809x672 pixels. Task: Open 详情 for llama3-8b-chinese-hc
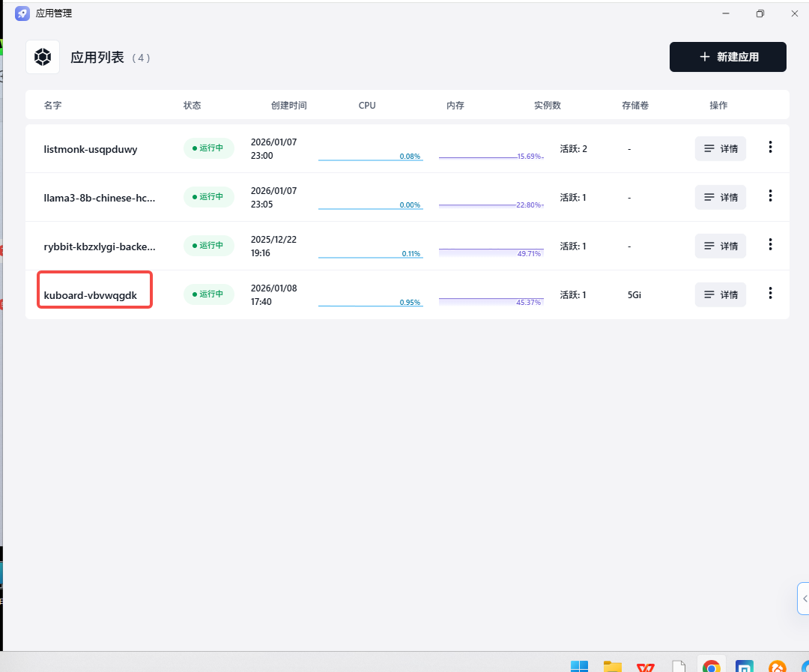[x=721, y=197]
